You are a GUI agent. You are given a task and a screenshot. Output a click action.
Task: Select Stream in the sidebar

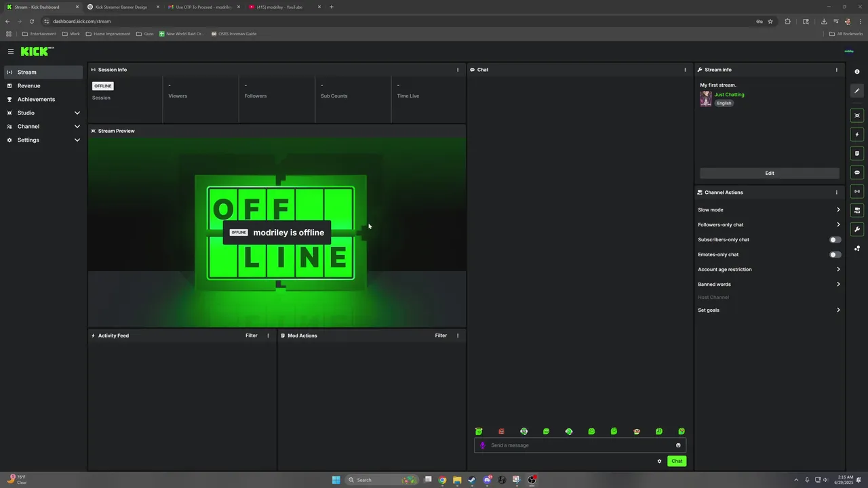pyautogui.click(x=43, y=73)
